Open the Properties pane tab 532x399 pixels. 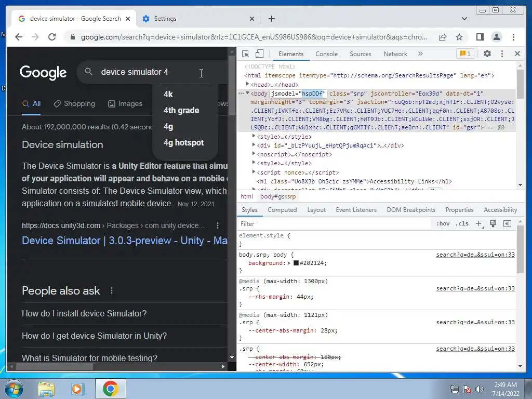point(459,210)
